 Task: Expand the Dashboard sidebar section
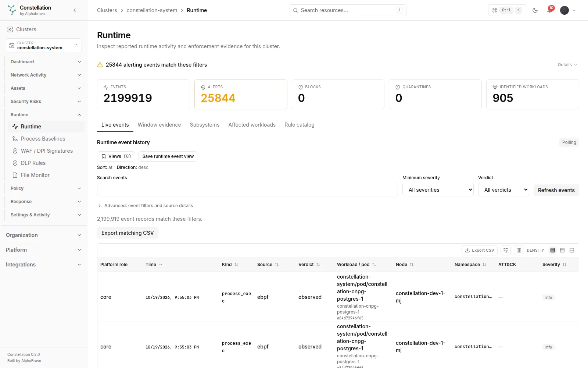click(x=46, y=62)
